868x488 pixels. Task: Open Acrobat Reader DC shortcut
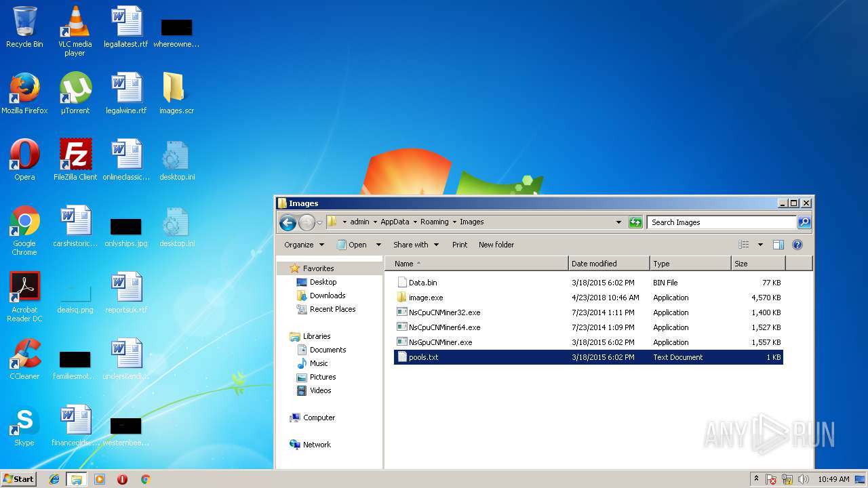[x=24, y=297]
